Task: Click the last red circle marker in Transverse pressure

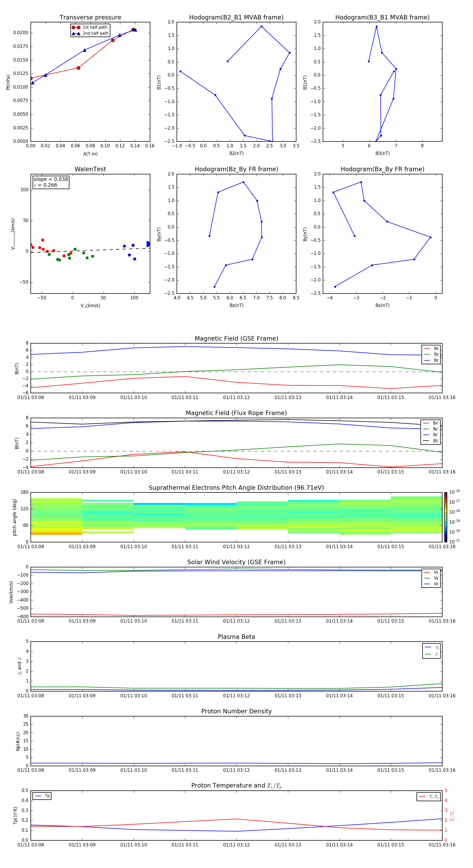Action: click(x=133, y=30)
